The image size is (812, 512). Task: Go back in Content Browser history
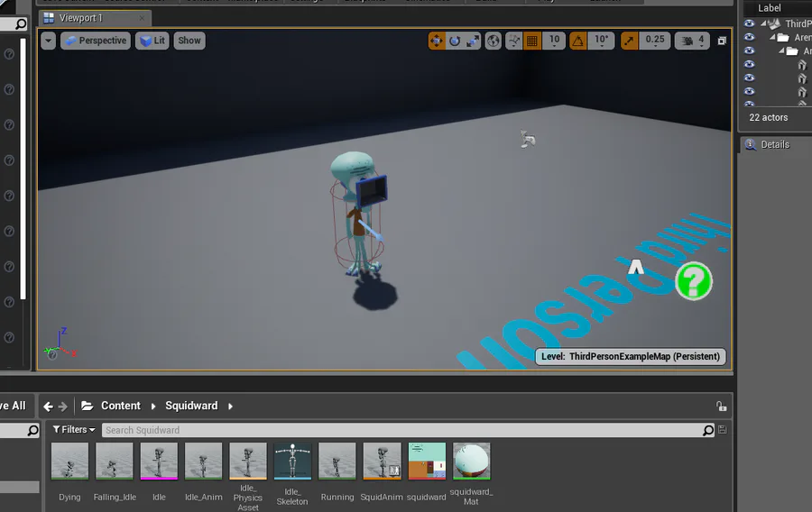(48, 407)
